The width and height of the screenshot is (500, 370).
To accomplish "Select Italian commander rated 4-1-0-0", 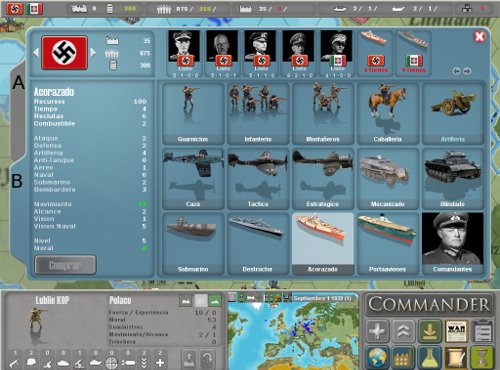I will (x=337, y=54).
